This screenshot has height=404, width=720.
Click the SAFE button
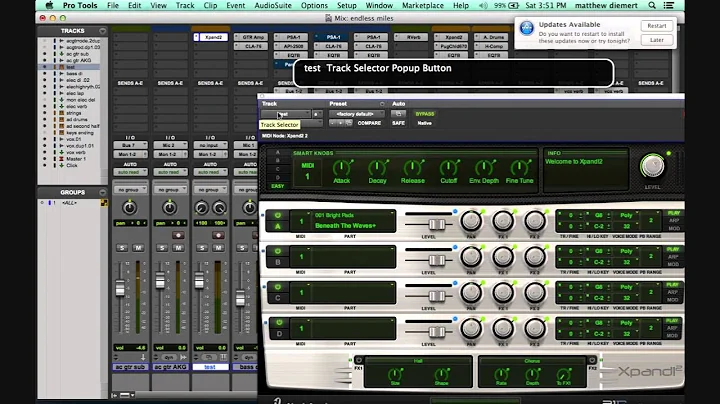click(398, 123)
